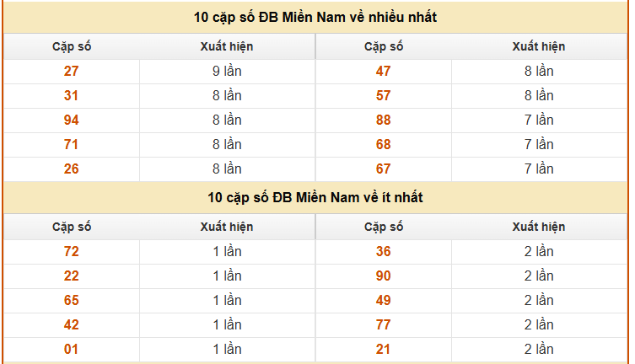
Task: Open number pair 94
Action: pyautogui.click(x=71, y=120)
